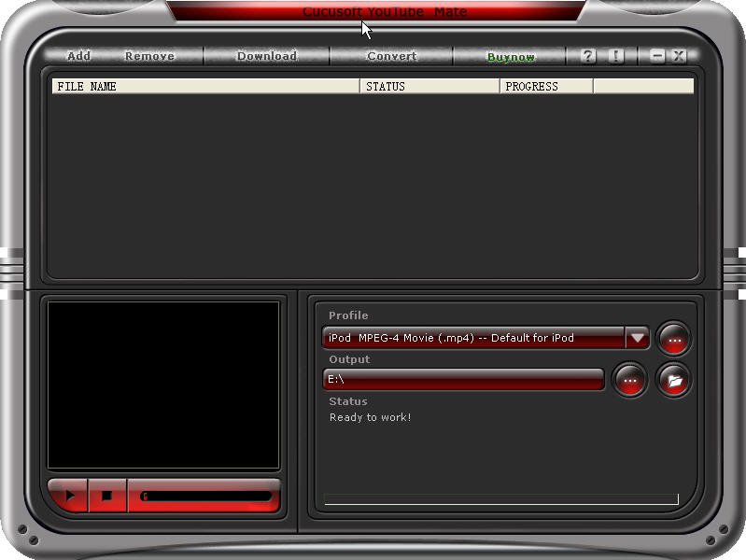Browse for output path with ellipsis button

click(x=629, y=380)
